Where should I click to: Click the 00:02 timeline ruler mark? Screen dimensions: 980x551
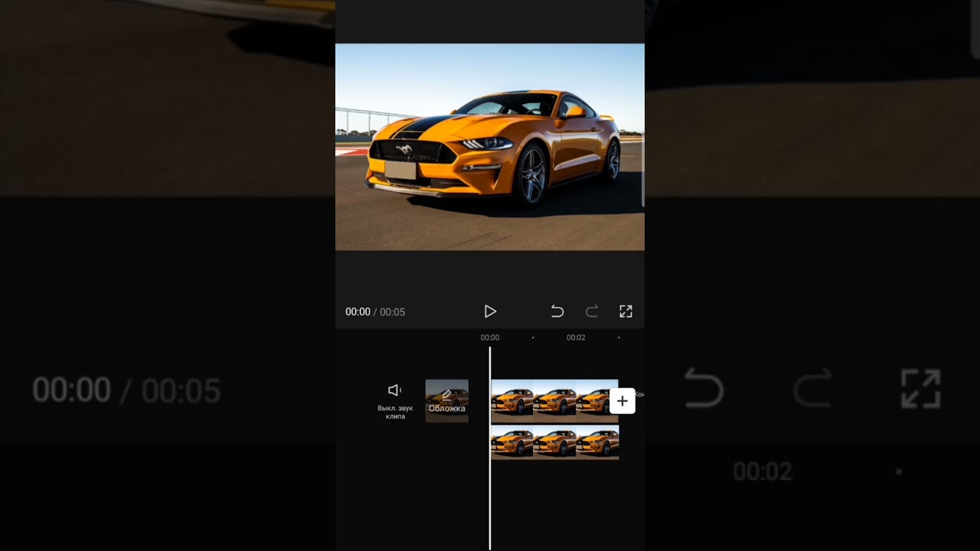point(576,337)
